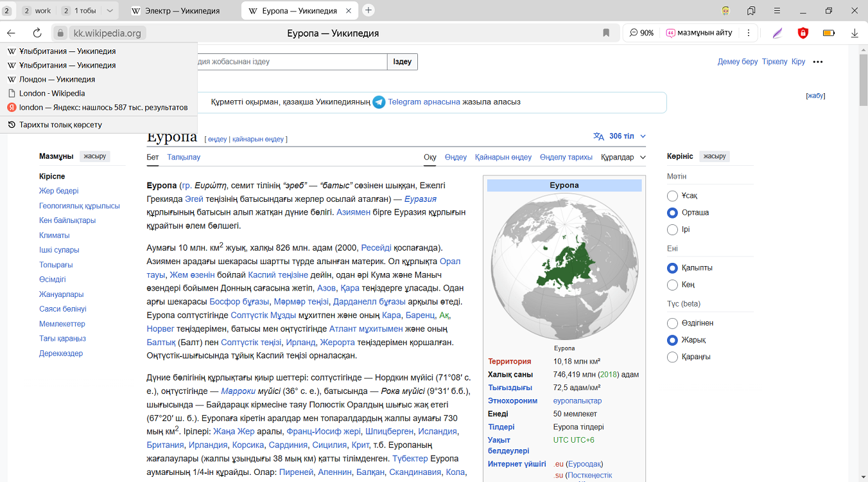
Task: Open the browser hamburger menu
Action: coord(777,11)
